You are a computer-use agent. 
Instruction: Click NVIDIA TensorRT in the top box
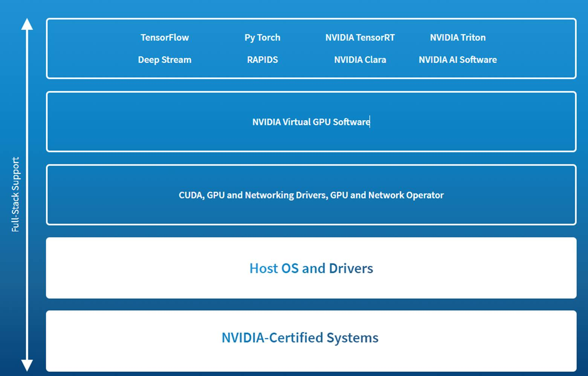[x=360, y=38]
